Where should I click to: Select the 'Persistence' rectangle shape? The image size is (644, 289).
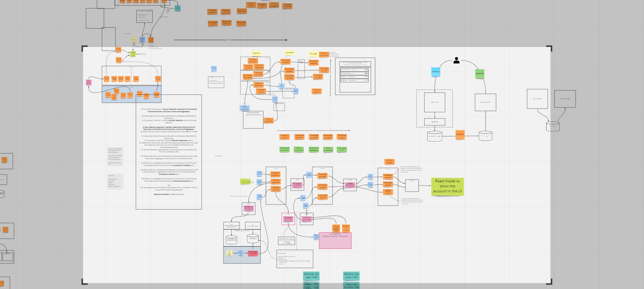tap(434, 122)
